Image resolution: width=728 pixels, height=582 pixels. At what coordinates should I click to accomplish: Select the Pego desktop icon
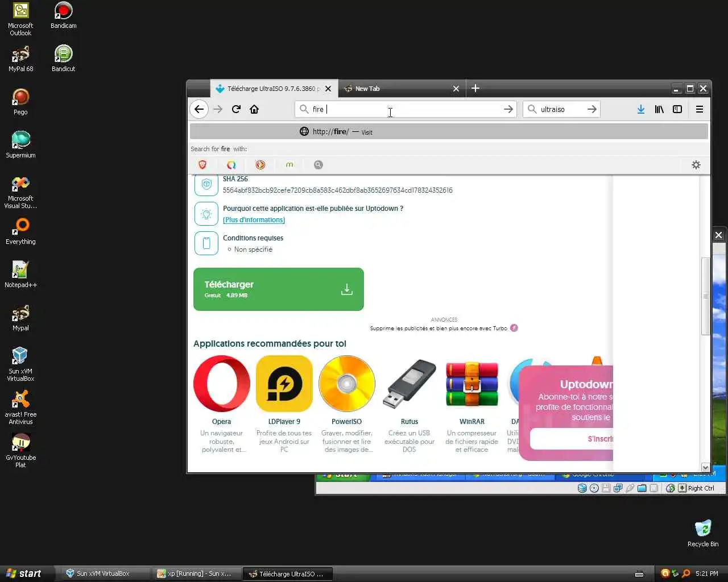click(x=20, y=102)
